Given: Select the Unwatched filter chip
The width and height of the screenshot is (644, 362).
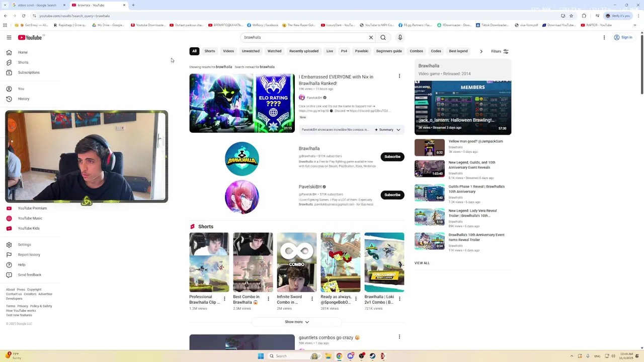Looking at the screenshot, I should 251,51.
